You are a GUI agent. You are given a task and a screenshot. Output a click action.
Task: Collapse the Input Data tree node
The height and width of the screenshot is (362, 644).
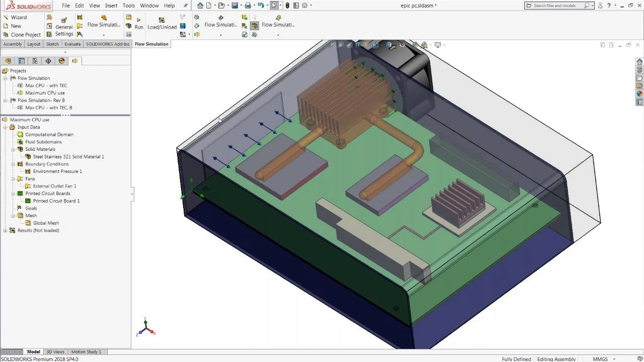point(6,127)
